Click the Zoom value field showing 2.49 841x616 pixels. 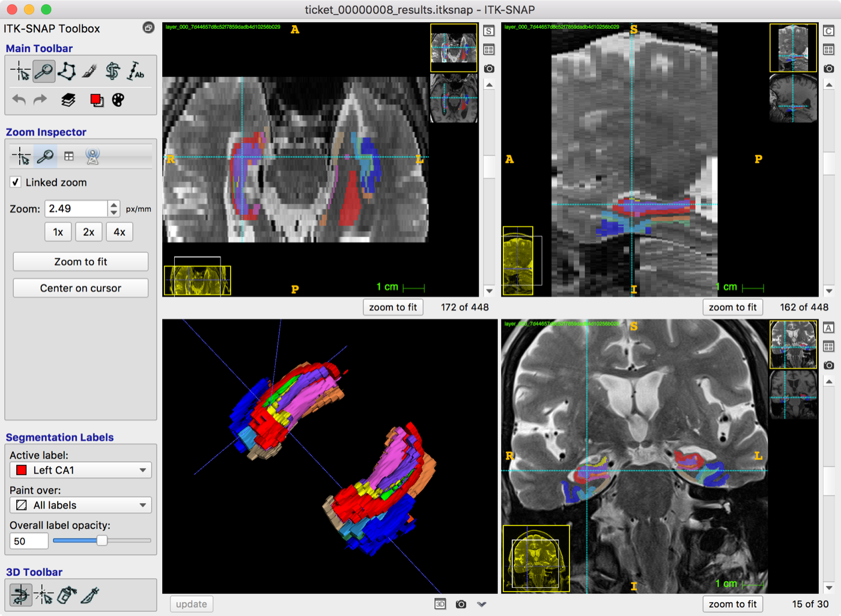point(76,208)
